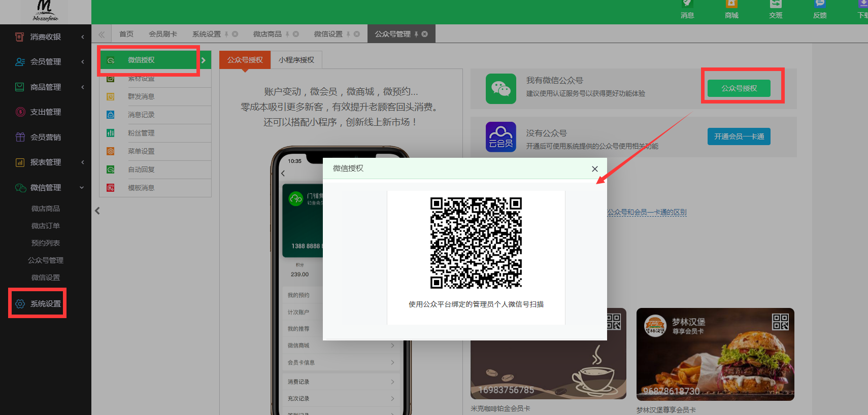Select the 小程序授权 tab
This screenshot has height=415, width=868.
296,60
